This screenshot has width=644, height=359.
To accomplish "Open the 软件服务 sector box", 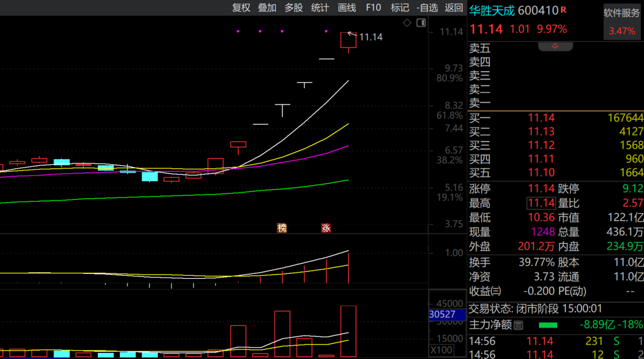I will (622, 21).
